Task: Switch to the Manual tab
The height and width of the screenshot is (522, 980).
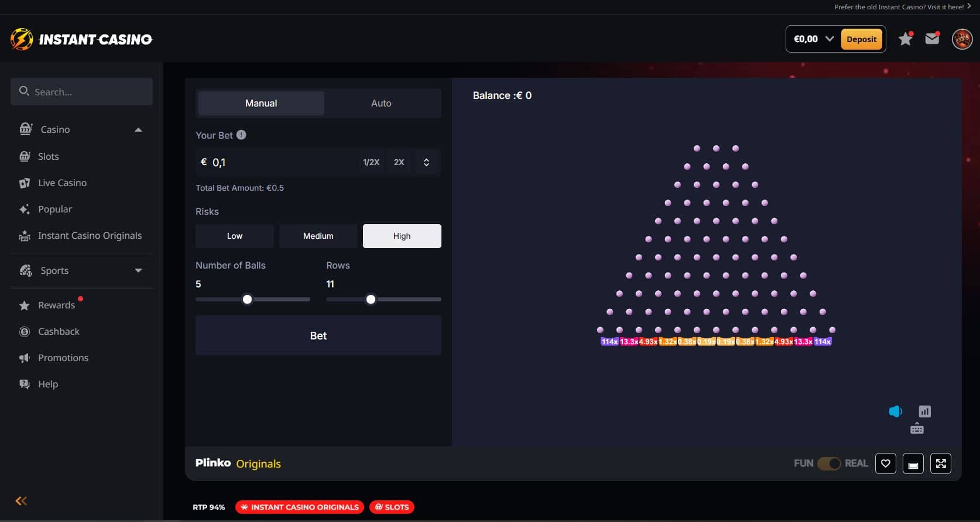Action: pyautogui.click(x=261, y=103)
